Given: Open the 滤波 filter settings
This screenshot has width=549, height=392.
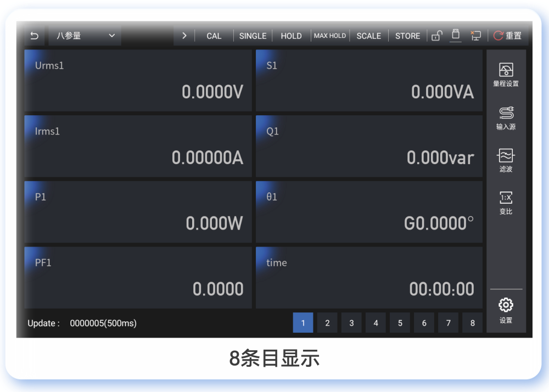Looking at the screenshot, I should coord(506,160).
